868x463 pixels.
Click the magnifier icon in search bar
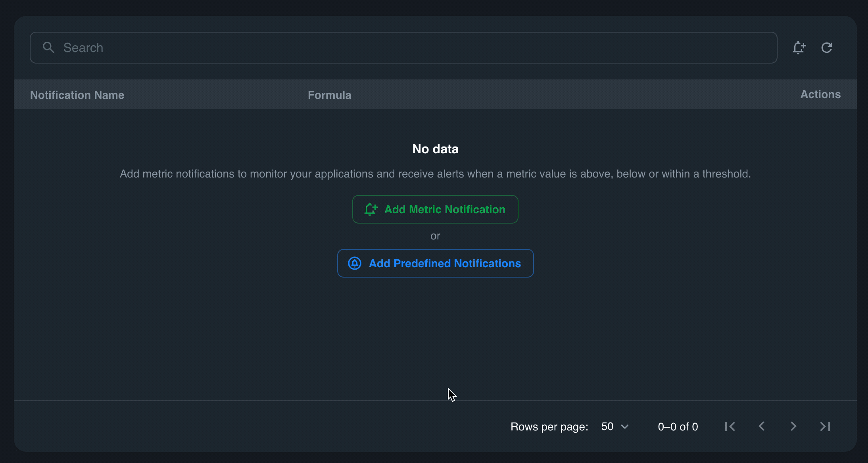48,48
